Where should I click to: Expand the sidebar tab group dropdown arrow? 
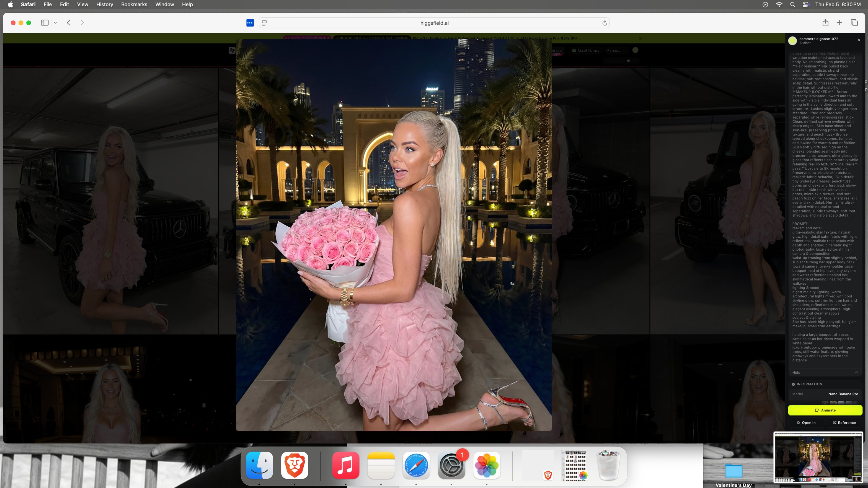[x=55, y=23]
